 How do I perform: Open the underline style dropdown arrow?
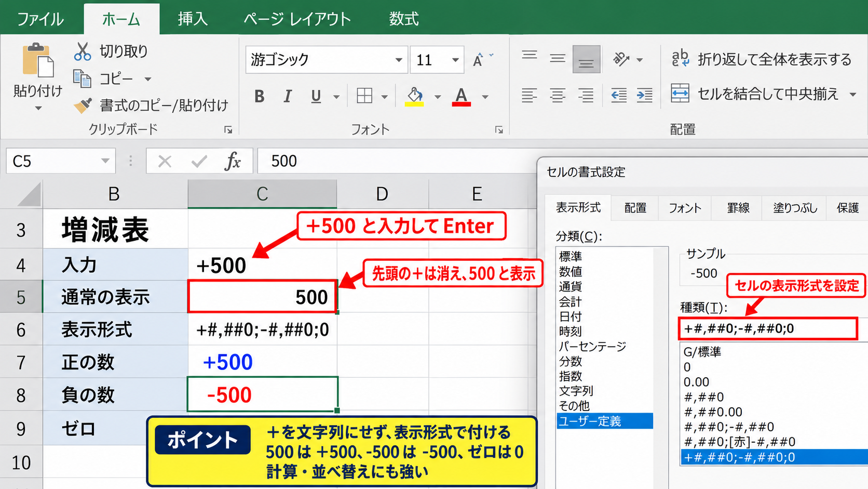336,97
